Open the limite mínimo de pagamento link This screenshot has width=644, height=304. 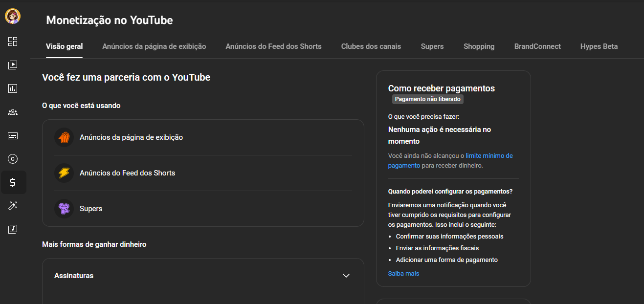click(x=489, y=156)
